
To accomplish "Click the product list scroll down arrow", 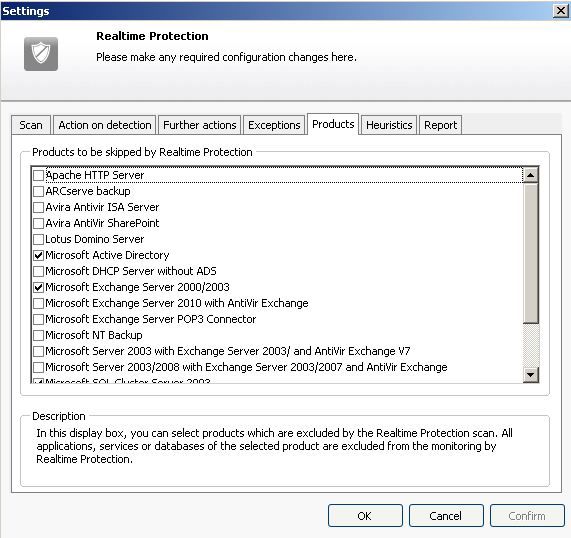I will click(x=531, y=374).
